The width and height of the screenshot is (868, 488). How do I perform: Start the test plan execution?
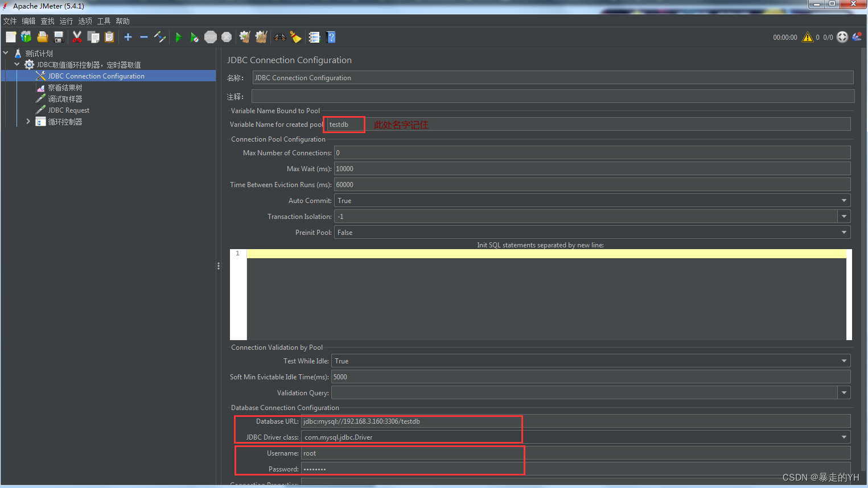[x=178, y=37]
